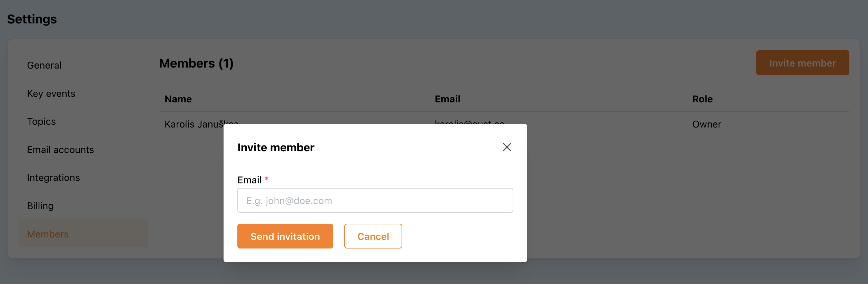Open the General settings section
The image size is (868, 284).
(x=44, y=65)
